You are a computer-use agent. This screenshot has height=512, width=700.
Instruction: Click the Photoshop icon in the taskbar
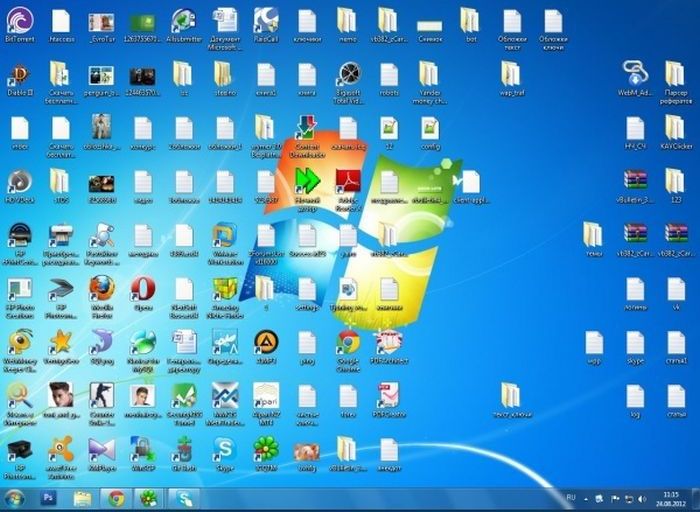point(48,497)
